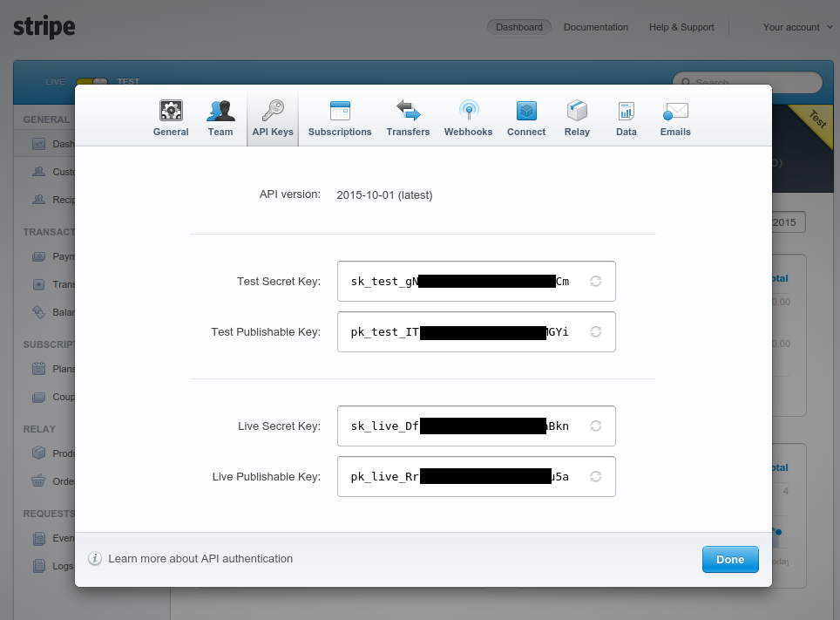
Task: Open the Transfers arrows icon
Action: (x=408, y=111)
